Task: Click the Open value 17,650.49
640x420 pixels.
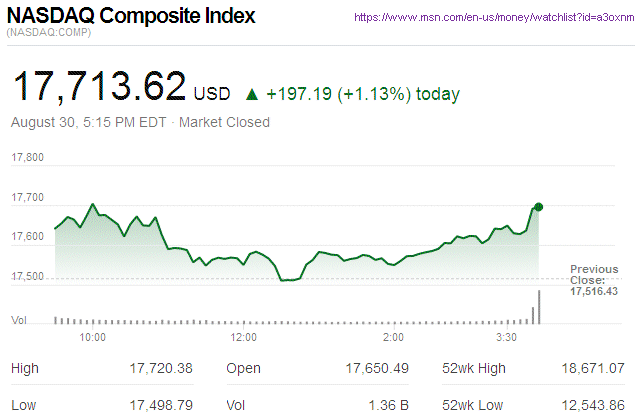Action: coord(378,368)
